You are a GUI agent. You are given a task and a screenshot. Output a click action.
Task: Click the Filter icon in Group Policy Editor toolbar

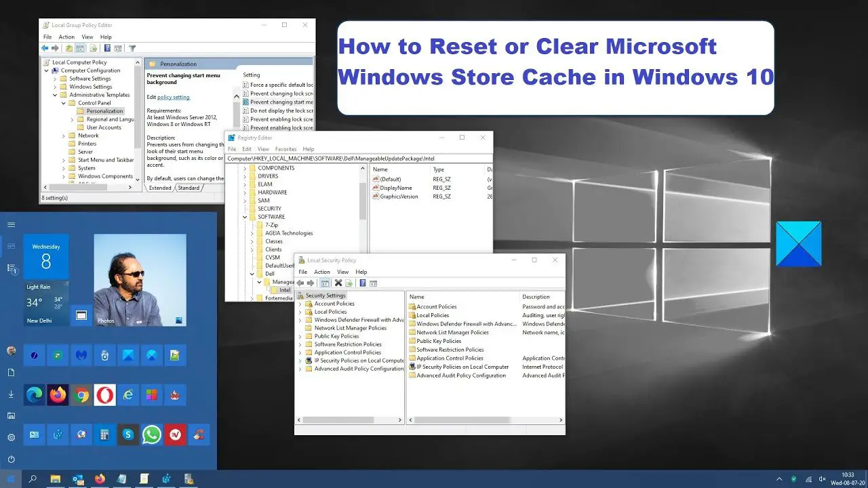(x=132, y=48)
